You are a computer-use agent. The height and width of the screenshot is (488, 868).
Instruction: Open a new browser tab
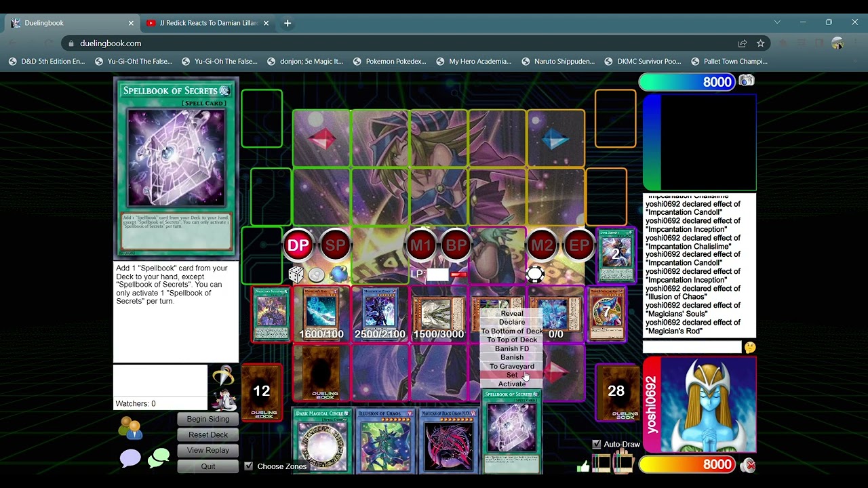tap(288, 23)
